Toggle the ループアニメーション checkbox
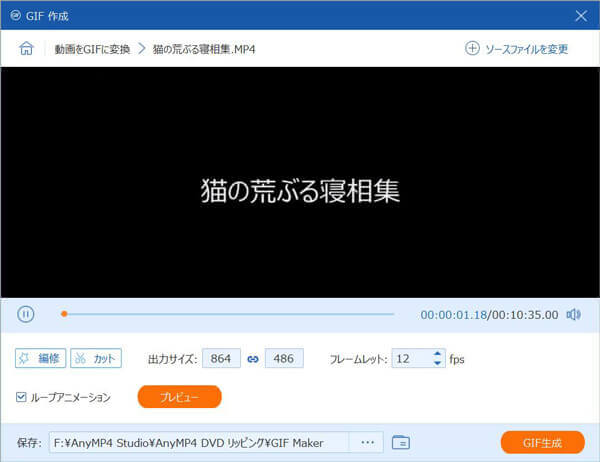 pyautogui.click(x=21, y=397)
